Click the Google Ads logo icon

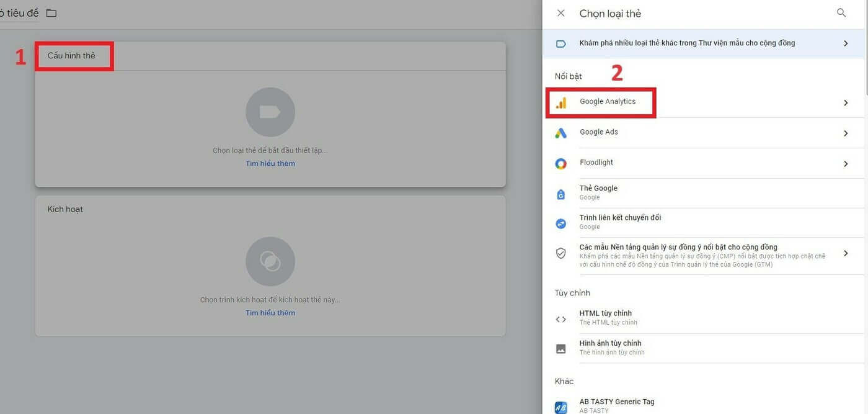(561, 133)
